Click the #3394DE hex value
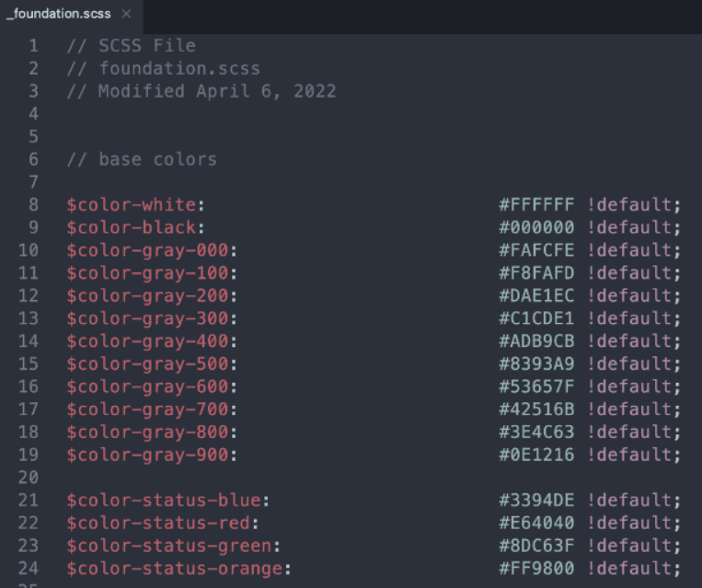 (536, 501)
